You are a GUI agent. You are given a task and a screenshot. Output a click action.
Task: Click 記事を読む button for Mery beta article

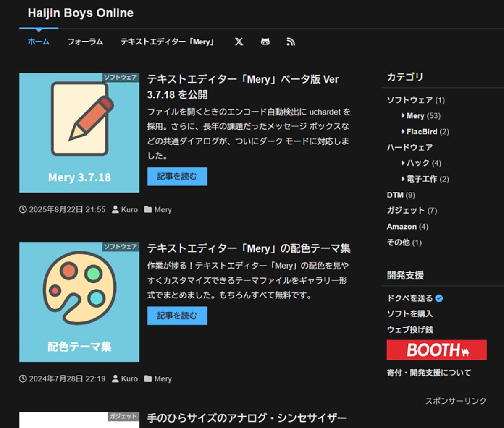(x=177, y=177)
